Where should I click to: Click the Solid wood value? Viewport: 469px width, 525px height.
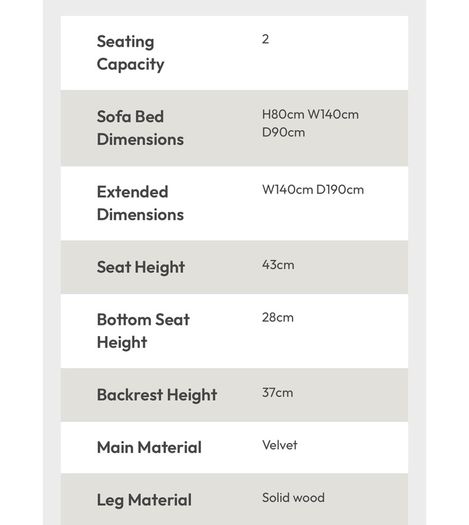[x=293, y=498]
